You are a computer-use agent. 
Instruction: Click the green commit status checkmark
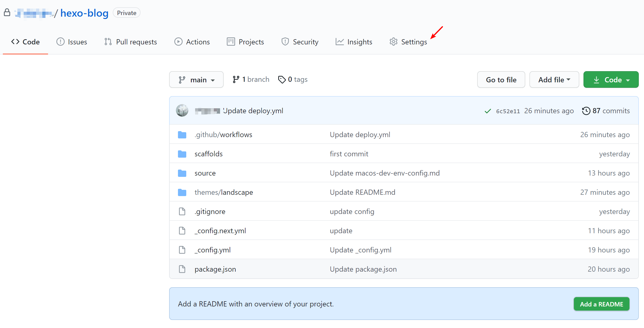[x=488, y=111]
